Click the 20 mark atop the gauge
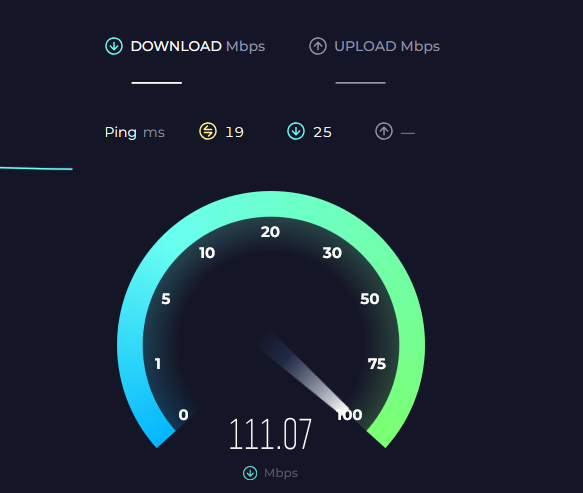The height and width of the screenshot is (493, 583). click(x=270, y=232)
